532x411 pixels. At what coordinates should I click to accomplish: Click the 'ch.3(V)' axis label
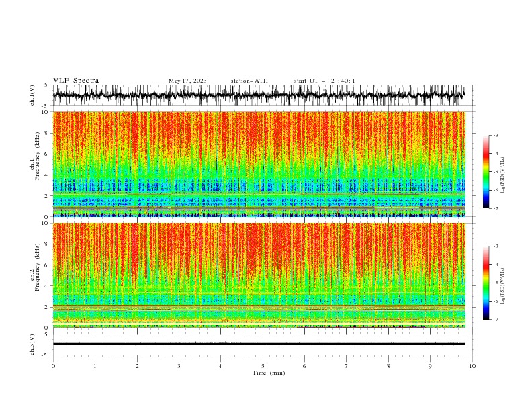(x=32, y=345)
